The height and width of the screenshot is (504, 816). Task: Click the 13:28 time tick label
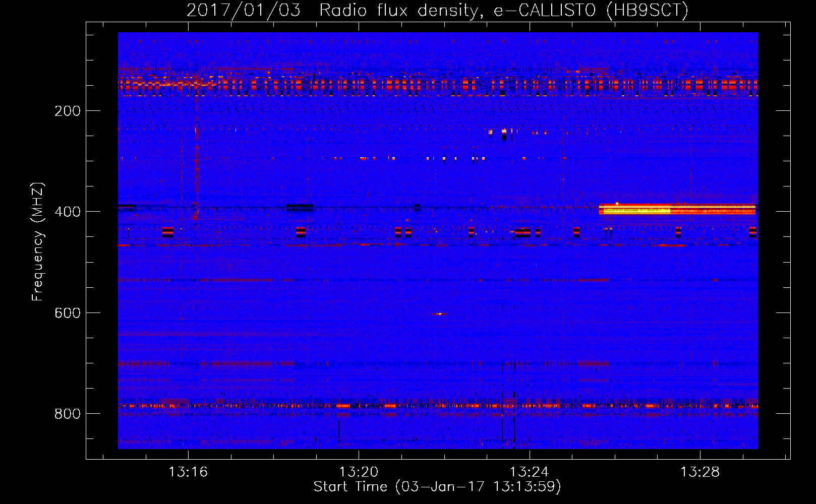[x=700, y=472]
